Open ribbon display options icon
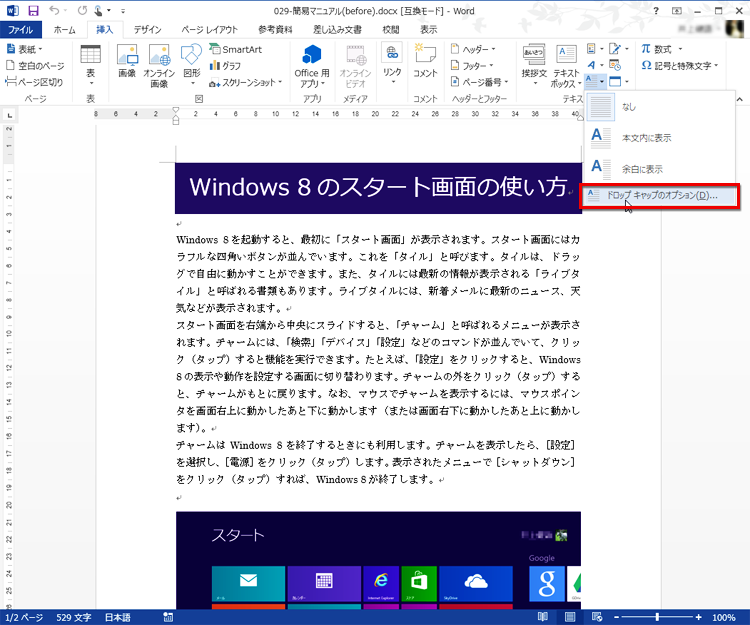 [677, 11]
